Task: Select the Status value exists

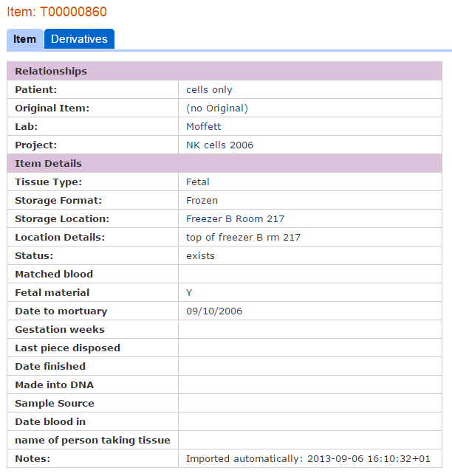Action: (200, 256)
